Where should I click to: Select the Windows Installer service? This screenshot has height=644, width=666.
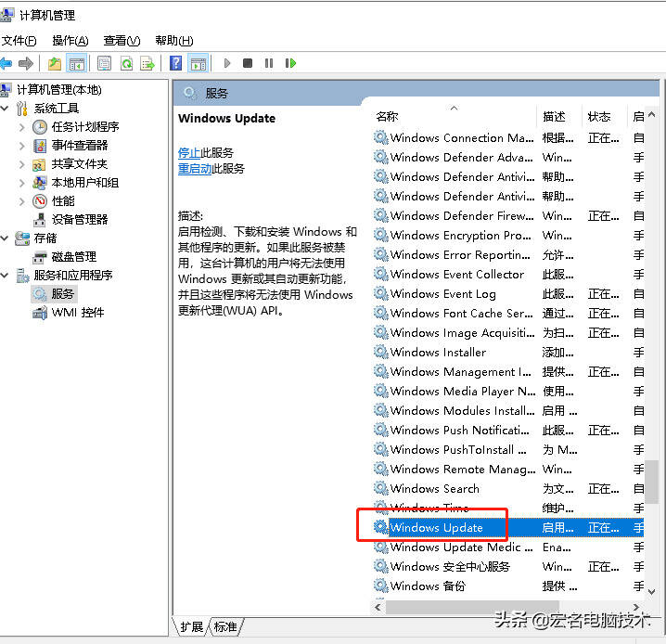click(508, 353)
